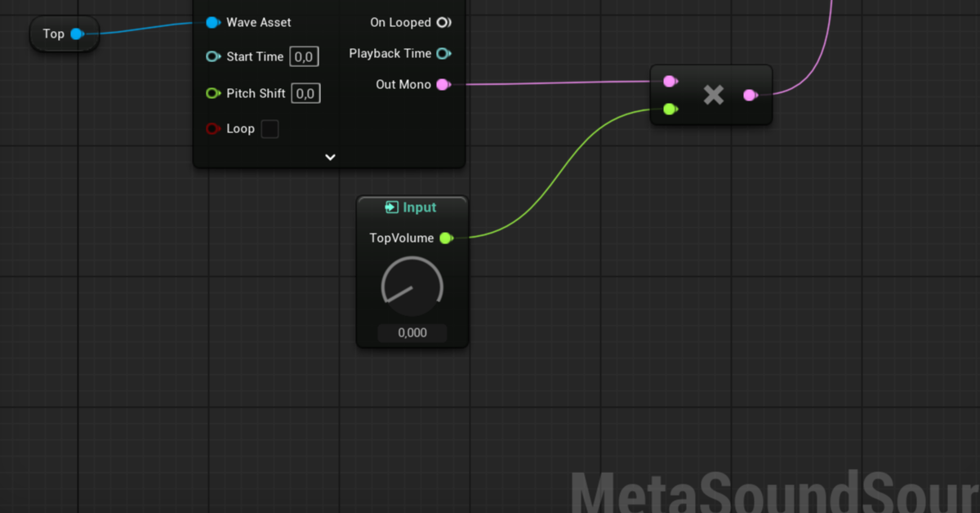Click the Out Mono audio output pin
The height and width of the screenshot is (513, 980).
pos(443,84)
